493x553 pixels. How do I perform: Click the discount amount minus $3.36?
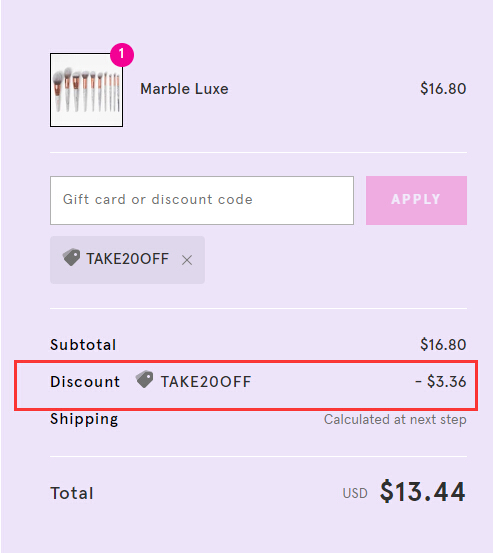440,382
